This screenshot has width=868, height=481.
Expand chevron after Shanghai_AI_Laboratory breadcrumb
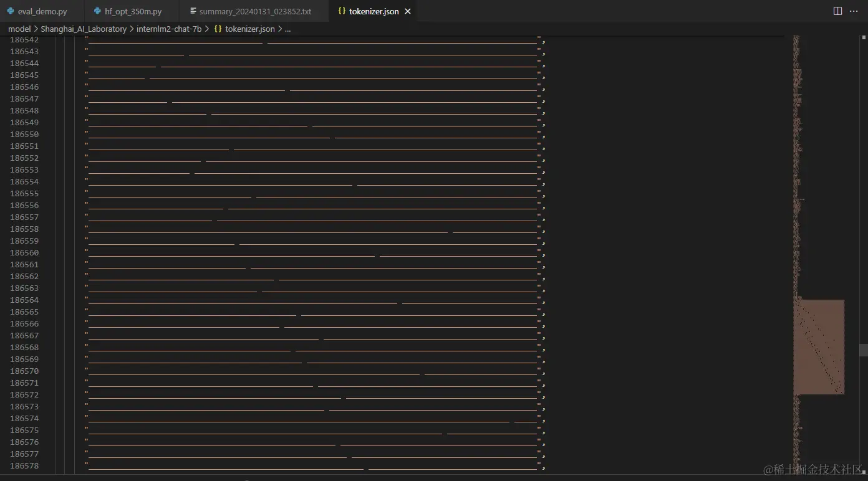point(132,29)
